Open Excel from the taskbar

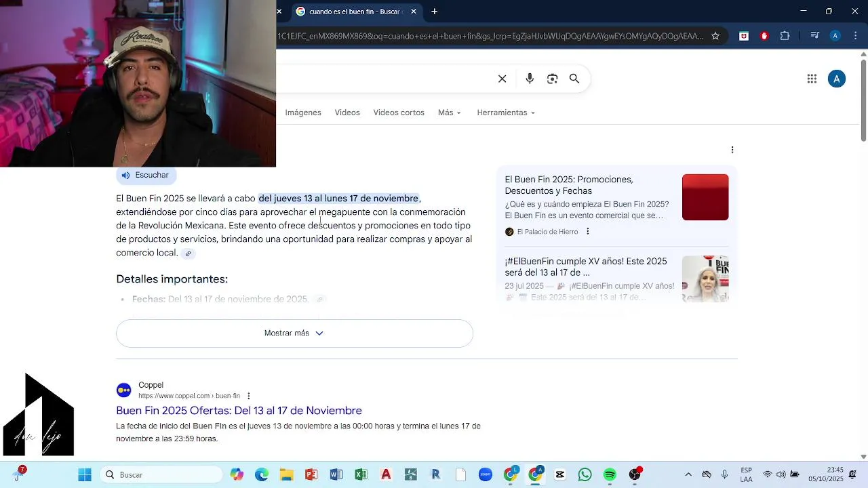click(x=361, y=474)
